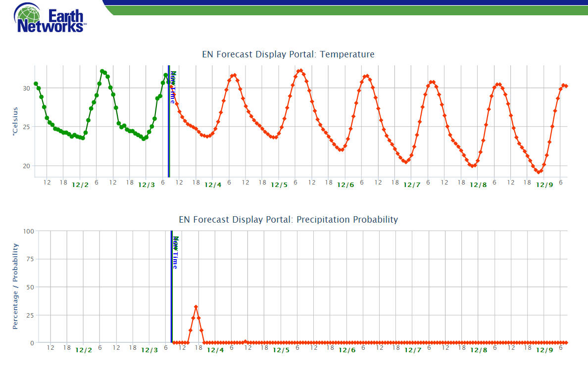Click the 12/7 date label under Precipitation chart
The image size is (588, 376).
pos(412,350)
